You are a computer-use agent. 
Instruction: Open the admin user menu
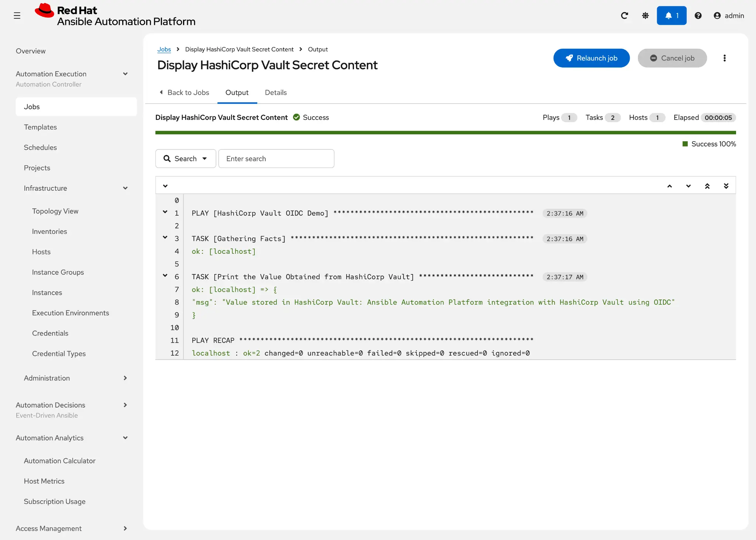tap(729, 15)
